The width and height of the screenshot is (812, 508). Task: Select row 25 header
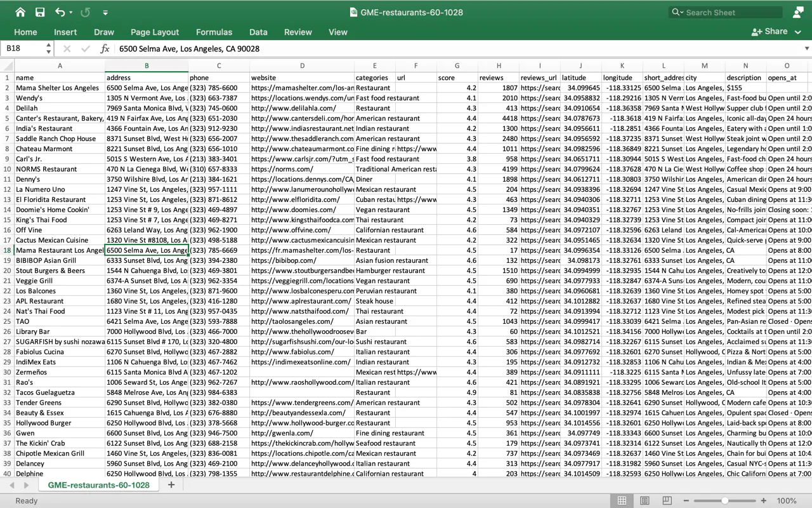pyautogui.click(x=7, y=321)
